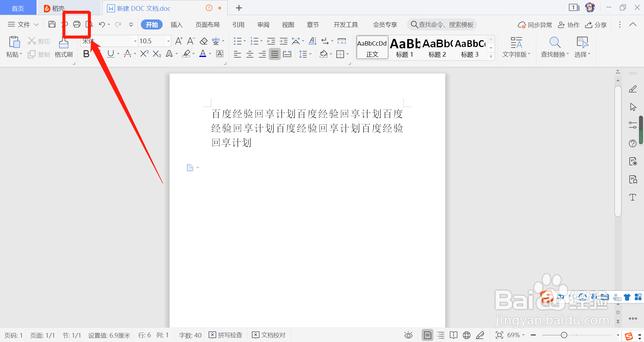644x342 pixels.
Task: Increase paragraph indent
Action: pyautogui.click(x=284, y=41)
